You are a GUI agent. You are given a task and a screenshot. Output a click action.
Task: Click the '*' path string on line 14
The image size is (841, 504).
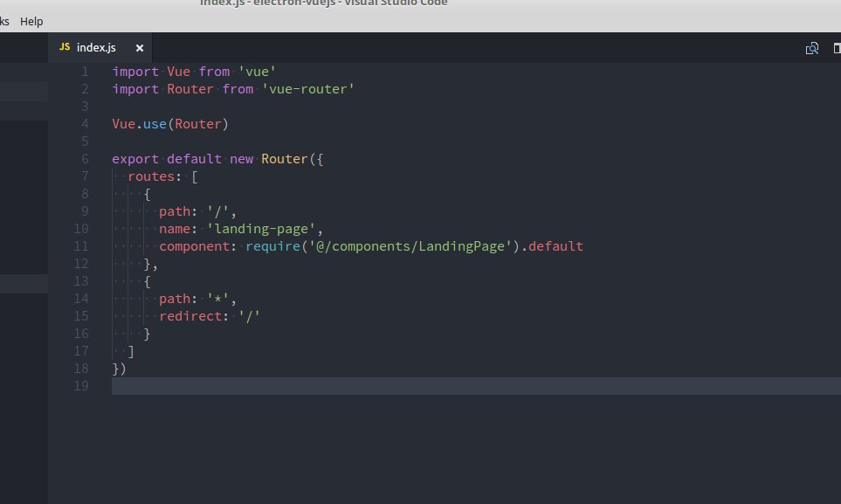[217, 299]
